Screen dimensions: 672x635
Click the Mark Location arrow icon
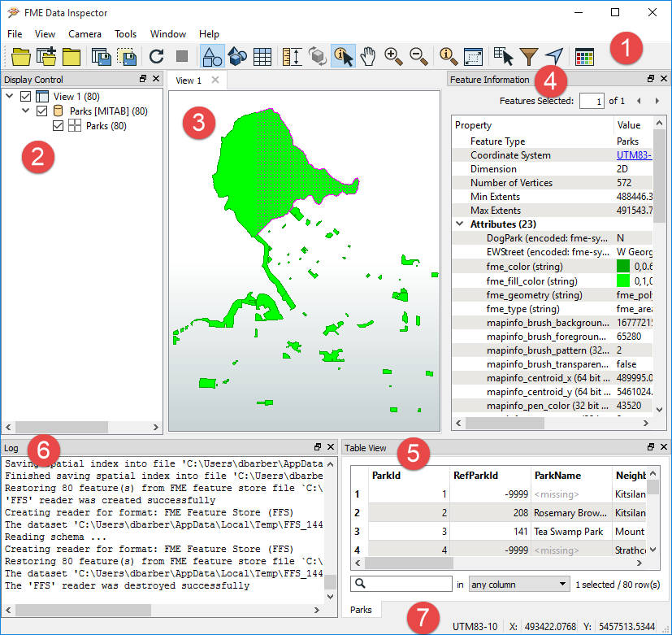(x=554, y=57)
